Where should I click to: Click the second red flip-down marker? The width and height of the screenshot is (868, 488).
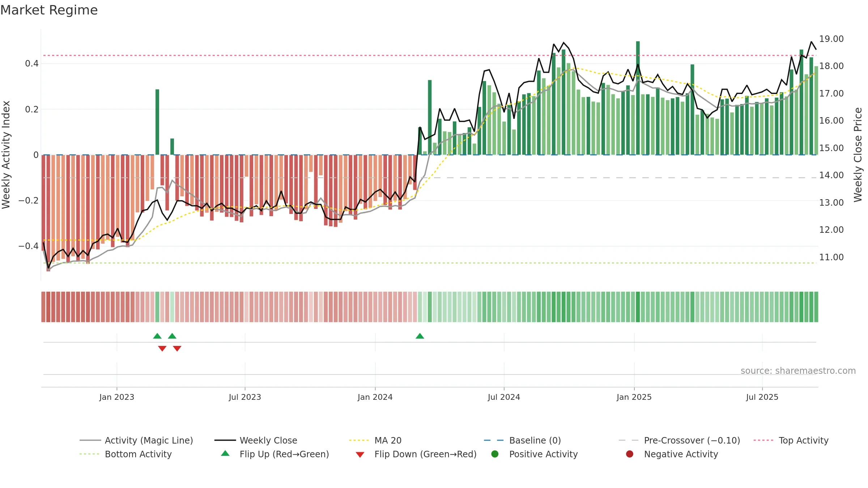177,348
